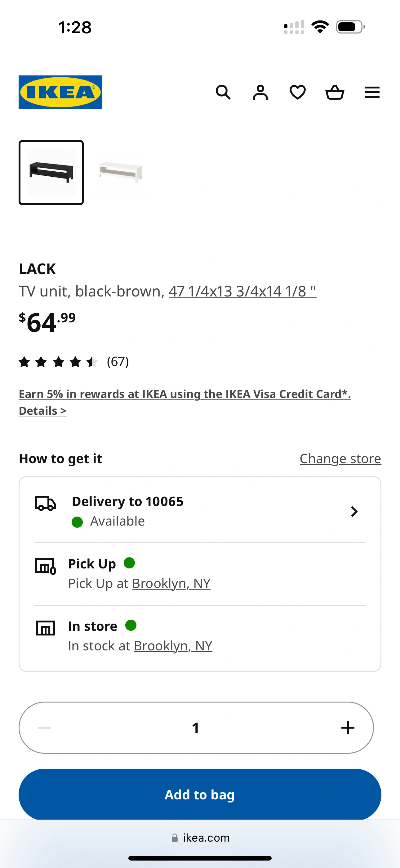The width and height of the screenshot is (400, 868).
Task: Open the shopping bag basket icon
Action: tap(335, 92)
